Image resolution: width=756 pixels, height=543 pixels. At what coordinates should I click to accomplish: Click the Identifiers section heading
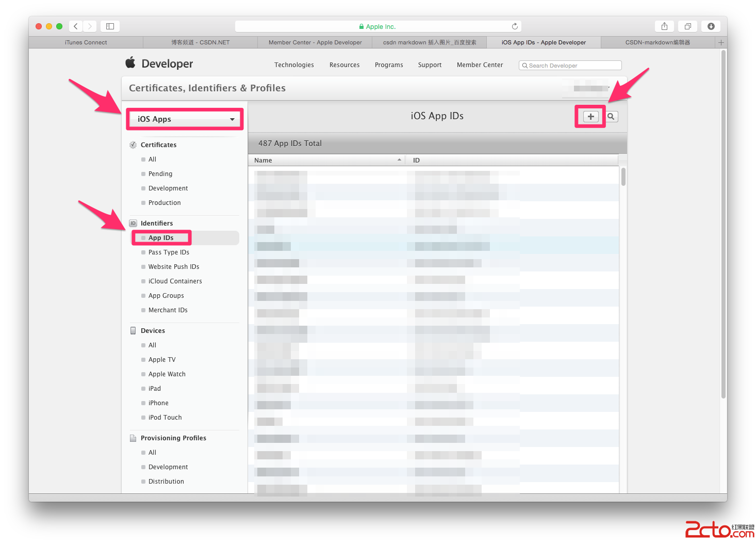point(157,223)
